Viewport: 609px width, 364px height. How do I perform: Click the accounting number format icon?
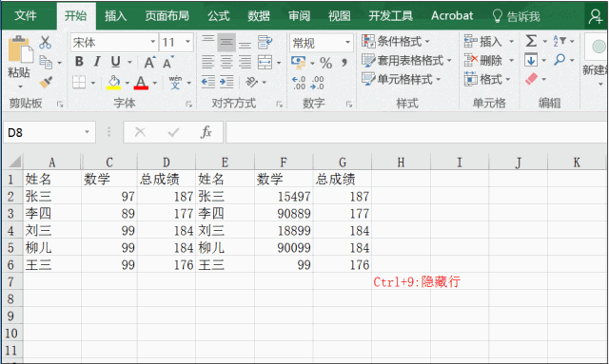(x=298, y=62)
